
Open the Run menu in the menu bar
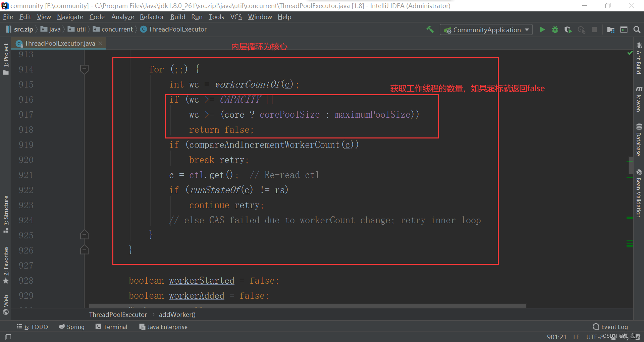[x=197, y=17]
